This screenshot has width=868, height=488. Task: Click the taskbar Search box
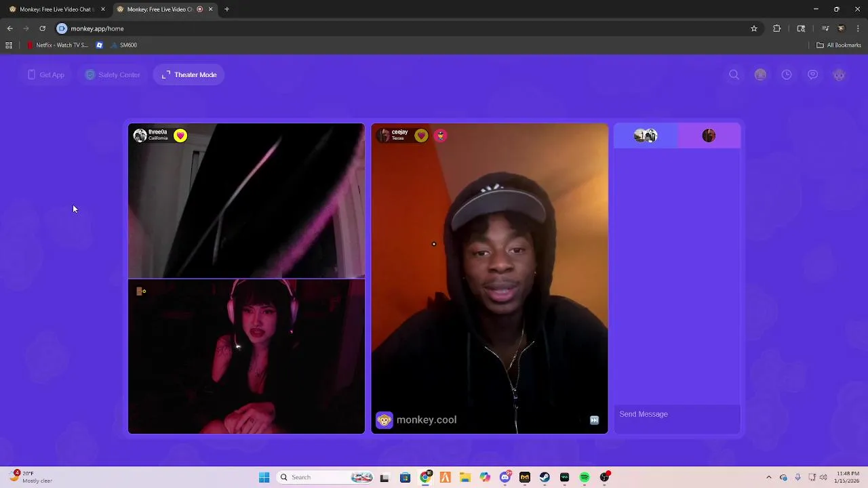[325, 477]
